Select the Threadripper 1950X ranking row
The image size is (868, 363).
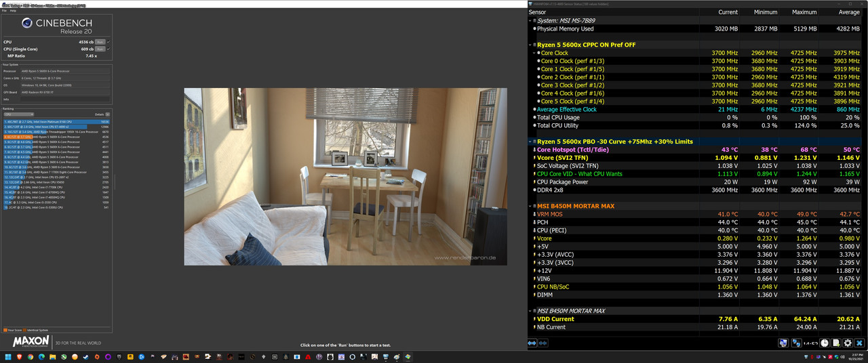(56, 131)
